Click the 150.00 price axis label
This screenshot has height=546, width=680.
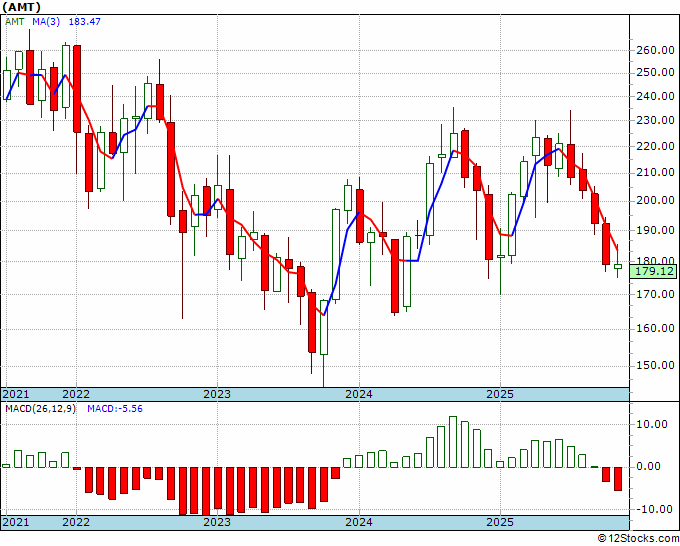click(x=655, y=366)
